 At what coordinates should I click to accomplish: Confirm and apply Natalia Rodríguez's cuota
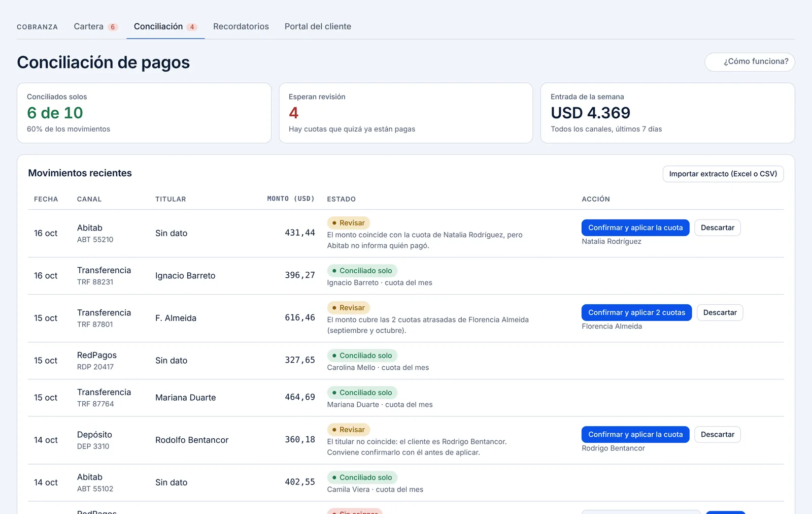[635, 228]
